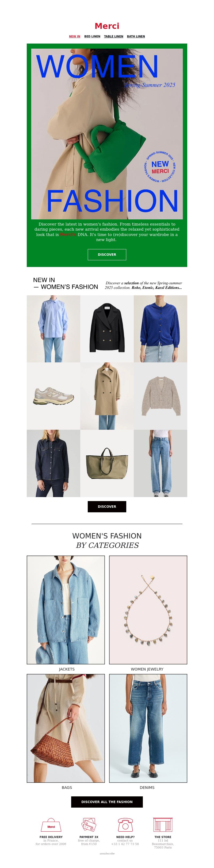Viewport: 214px width, 868px height.
Task: Open the Table Linen menu link
Action: coord(113,36)
